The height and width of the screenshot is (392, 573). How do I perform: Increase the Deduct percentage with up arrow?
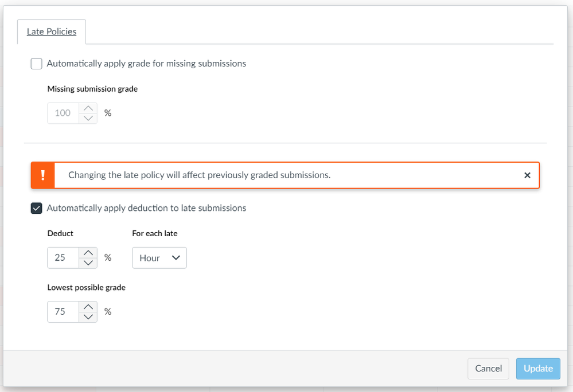(88, 253)
